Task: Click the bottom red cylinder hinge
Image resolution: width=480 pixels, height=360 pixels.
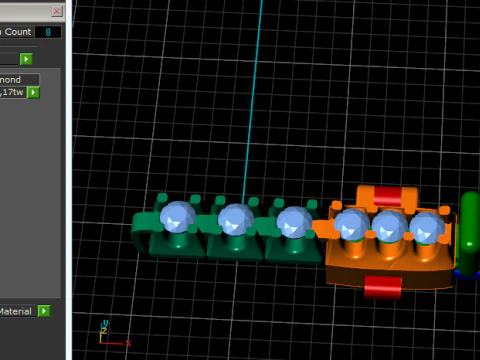Action: click(x=383, y=288)
